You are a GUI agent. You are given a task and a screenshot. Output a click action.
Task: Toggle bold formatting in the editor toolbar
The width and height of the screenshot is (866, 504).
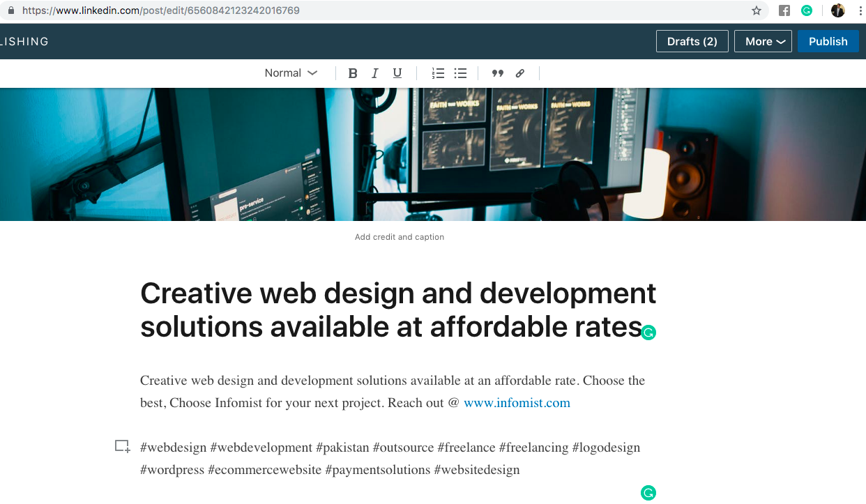pos(353,73)
